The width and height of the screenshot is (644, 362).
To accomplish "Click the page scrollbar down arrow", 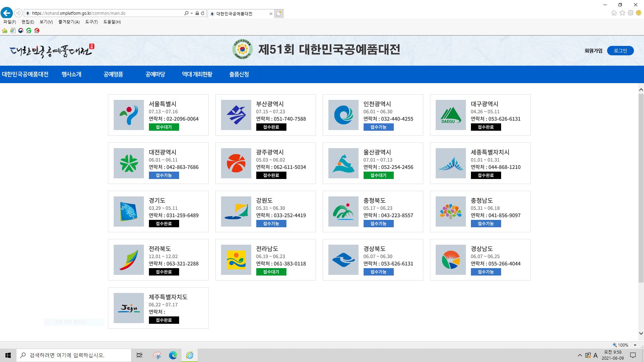I will (x=641, y=334).
